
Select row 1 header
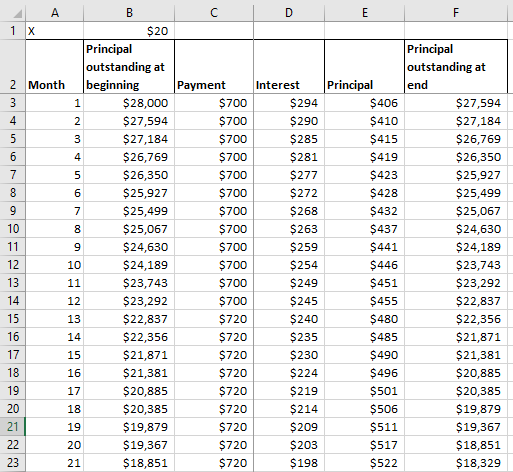pyautogui.click(x=13, y=31)
